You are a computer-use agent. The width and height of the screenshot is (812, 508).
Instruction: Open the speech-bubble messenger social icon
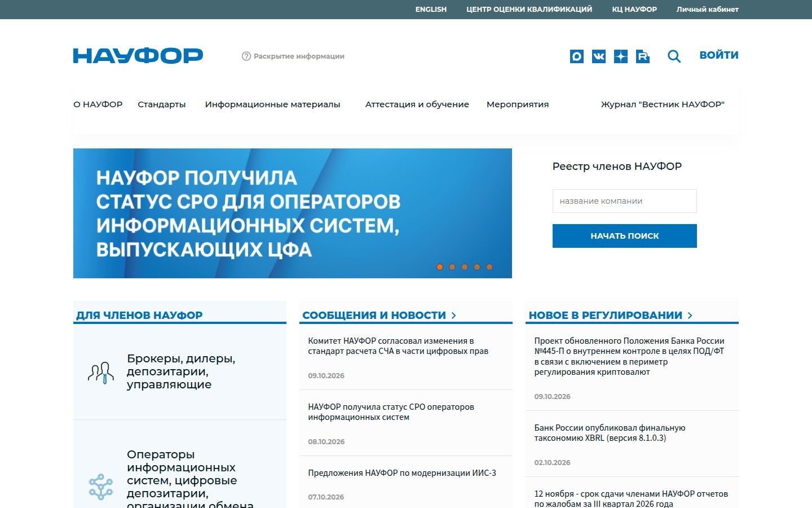(577, 56)
